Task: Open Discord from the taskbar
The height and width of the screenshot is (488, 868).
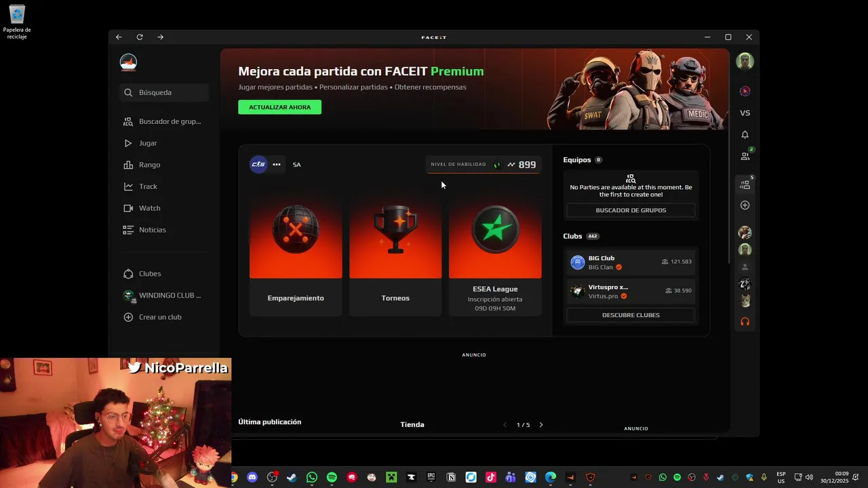Action: [x=252, y=477]
